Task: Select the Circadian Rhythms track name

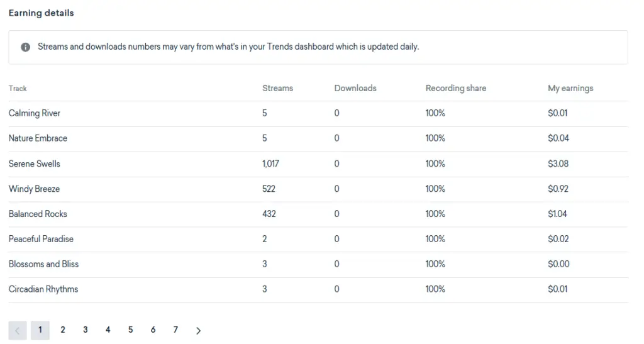Action: pos(43,289)
